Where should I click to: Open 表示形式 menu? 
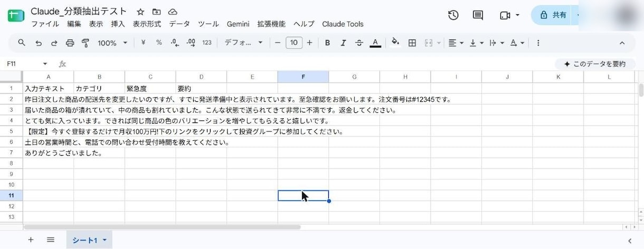pyautogui.click(x=147, y=24)
